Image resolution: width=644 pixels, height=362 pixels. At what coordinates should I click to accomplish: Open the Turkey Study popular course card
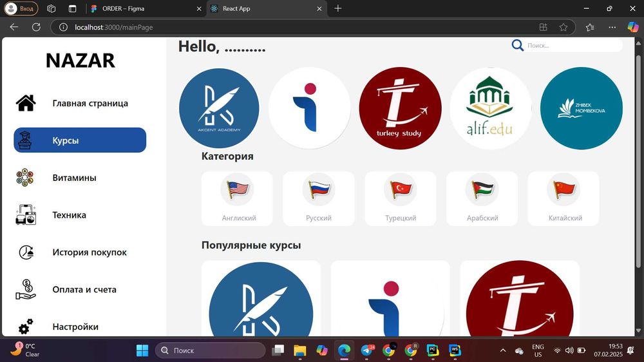520,299
